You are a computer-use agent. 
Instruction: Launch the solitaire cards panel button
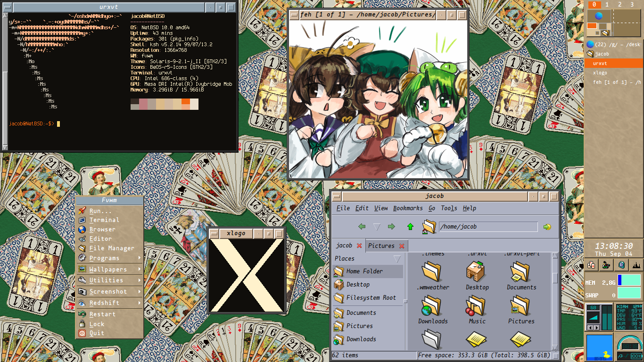[591, 265]
